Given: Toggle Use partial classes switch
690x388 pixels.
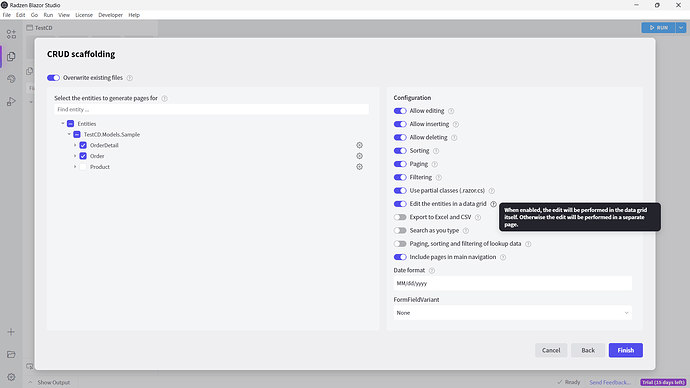Looking at the screenshot, I should click(x=400, y=190).
